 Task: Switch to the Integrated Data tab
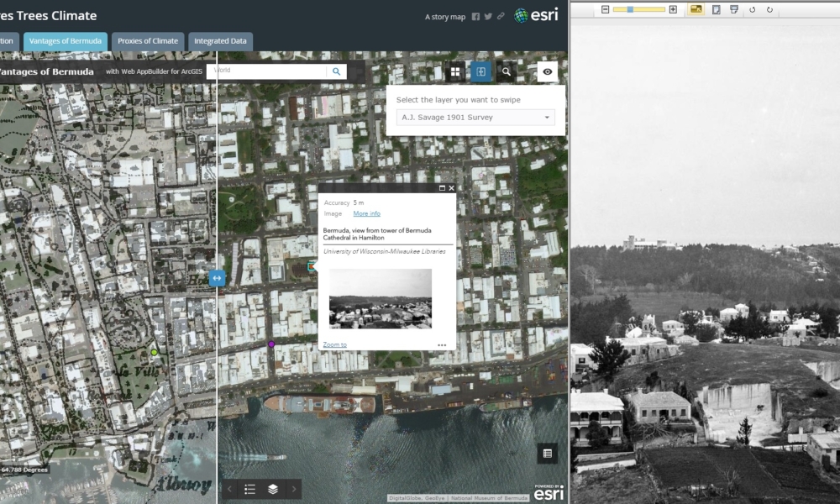[221, 41]
